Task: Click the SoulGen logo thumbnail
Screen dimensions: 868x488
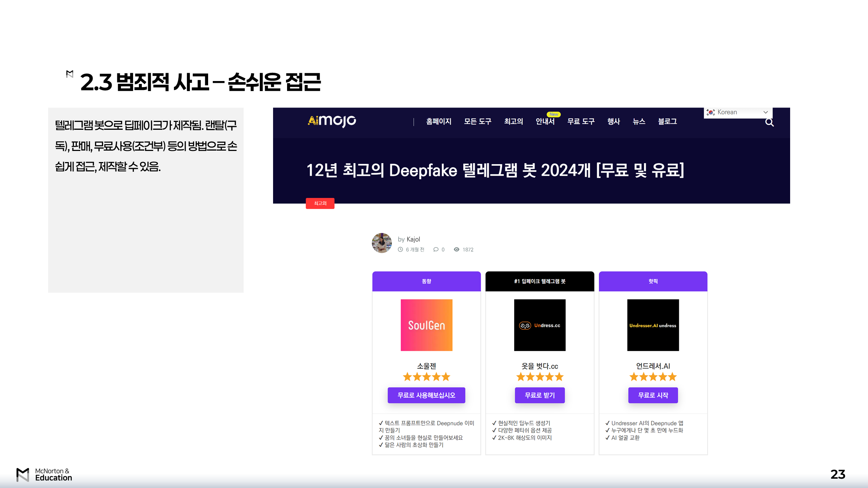Action: click(x=426, y=325)
